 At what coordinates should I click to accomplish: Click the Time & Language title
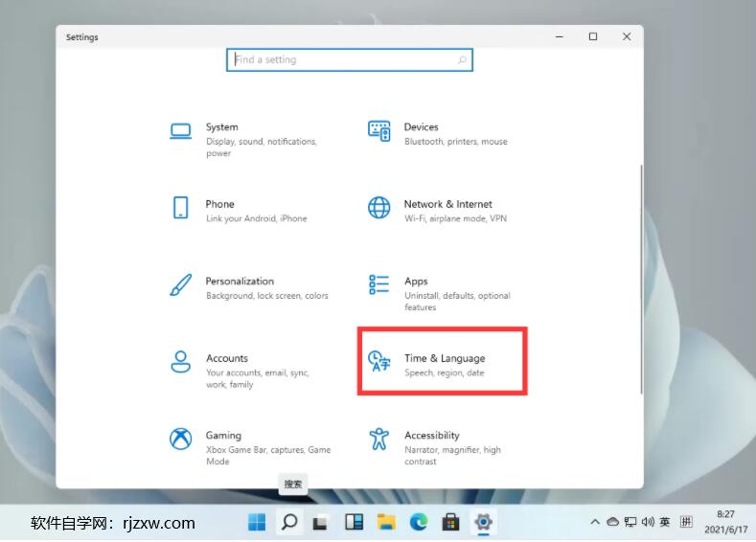(445, 358)
